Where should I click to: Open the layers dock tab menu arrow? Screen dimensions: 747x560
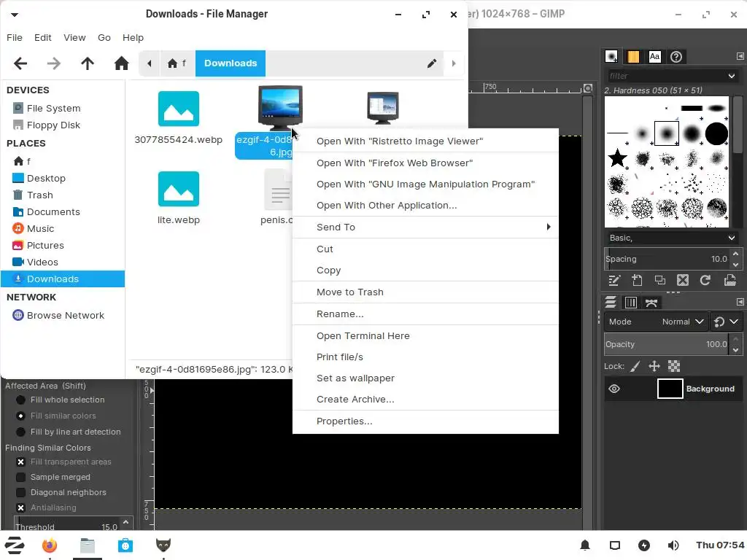point(740,302)
